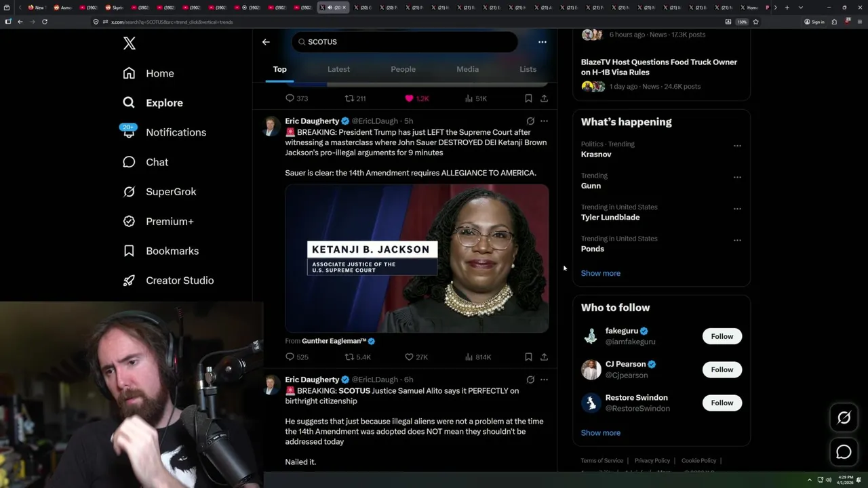Reply to post with 373 replies

(x=296, y=98)
